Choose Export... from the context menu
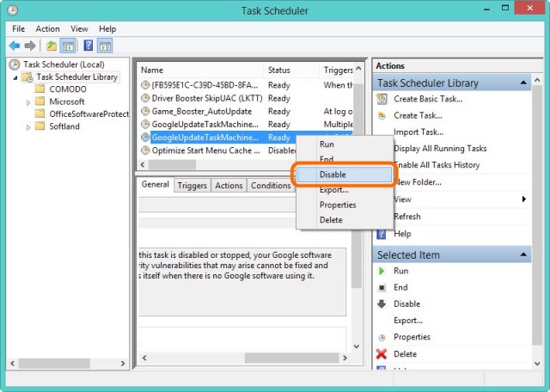This screenshot has width=550, height=392. tap(345, 190)
